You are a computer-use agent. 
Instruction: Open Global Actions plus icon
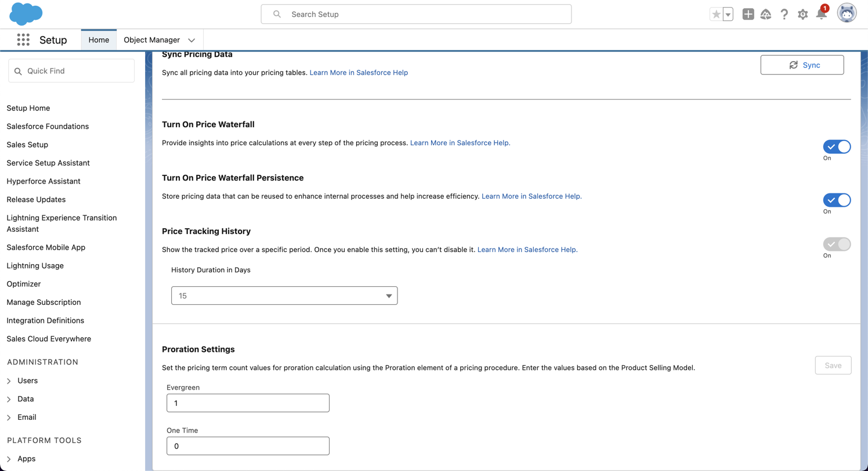(x=748, y=14)
